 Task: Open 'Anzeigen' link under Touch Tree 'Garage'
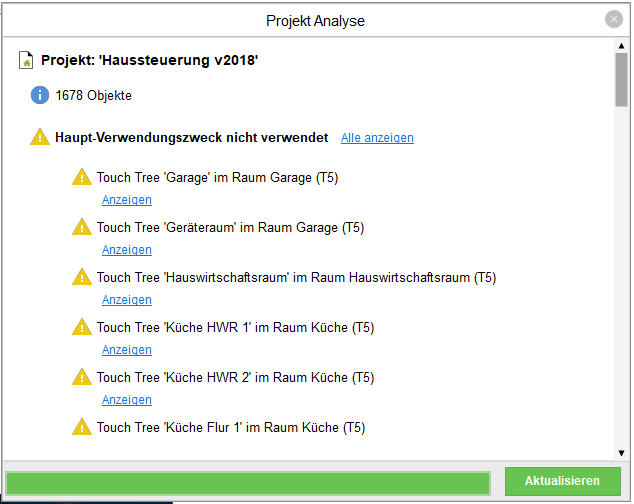[x=127, y=200]
